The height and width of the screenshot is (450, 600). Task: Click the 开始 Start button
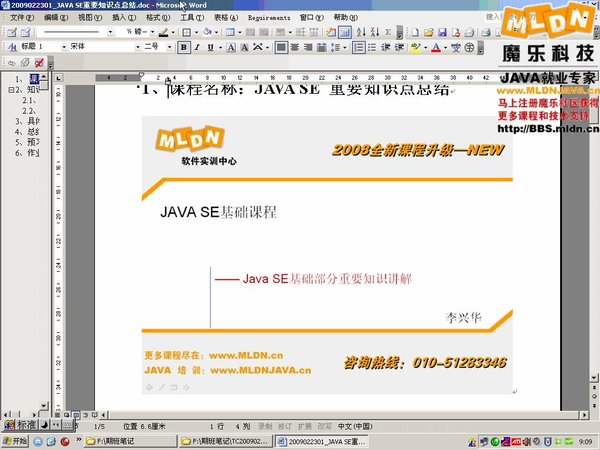(x=15, y=441)
